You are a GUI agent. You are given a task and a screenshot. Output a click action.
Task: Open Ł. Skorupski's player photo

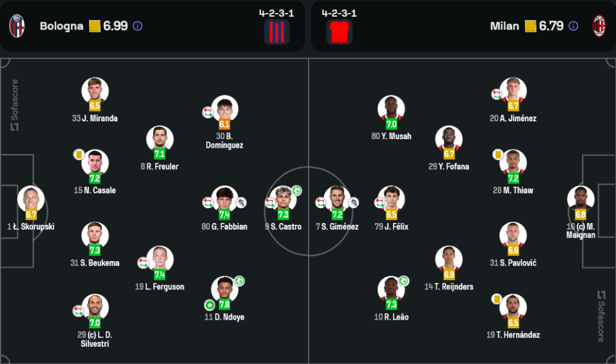(x=31, y=199)
